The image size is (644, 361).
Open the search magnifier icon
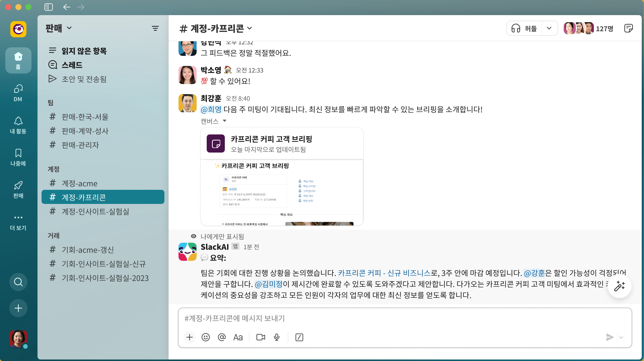coord(18,282)
